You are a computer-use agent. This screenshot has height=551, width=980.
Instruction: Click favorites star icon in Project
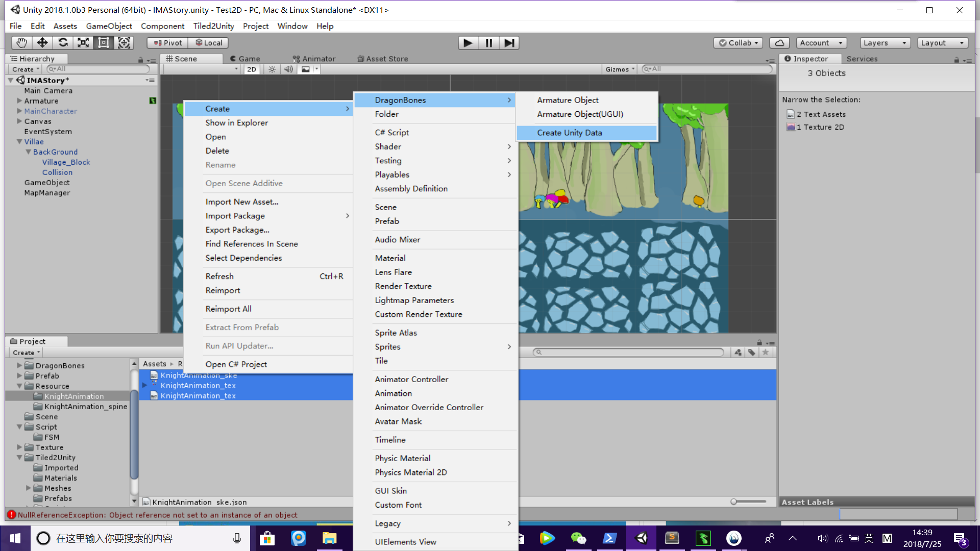[766, 352]
